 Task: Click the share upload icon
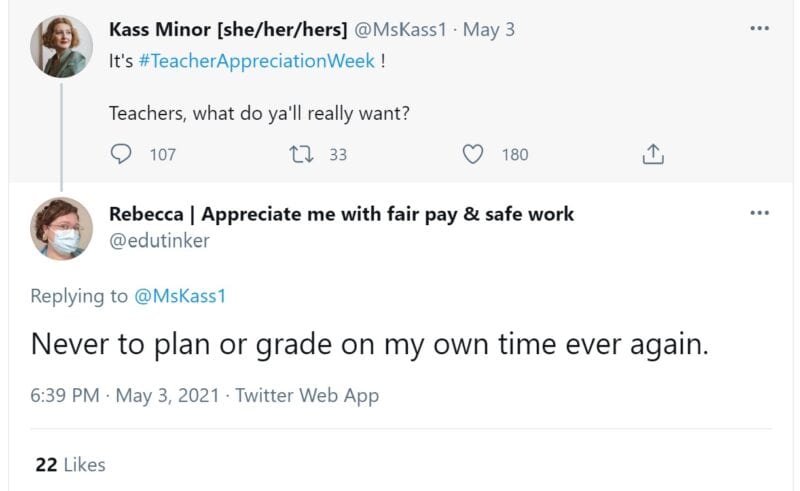(x=652, y=155)
